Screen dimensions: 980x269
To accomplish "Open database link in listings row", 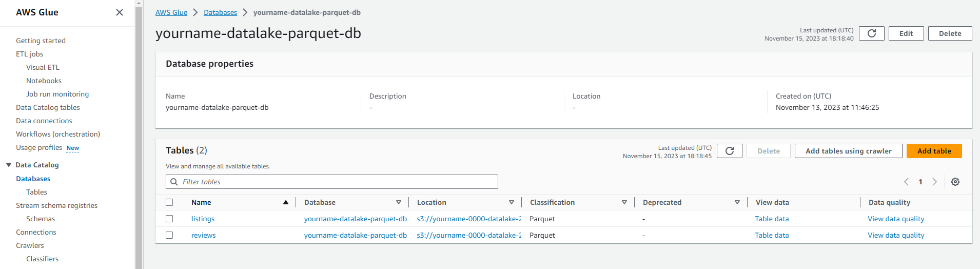I will click(355, 219).
